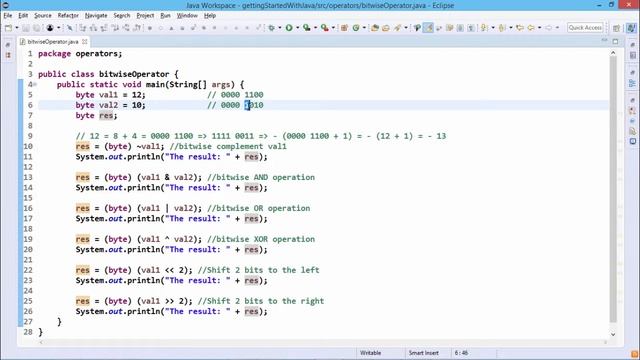Click the Smart Insert status entry
The image size is (640, 360).
click(x=424, y=353)
